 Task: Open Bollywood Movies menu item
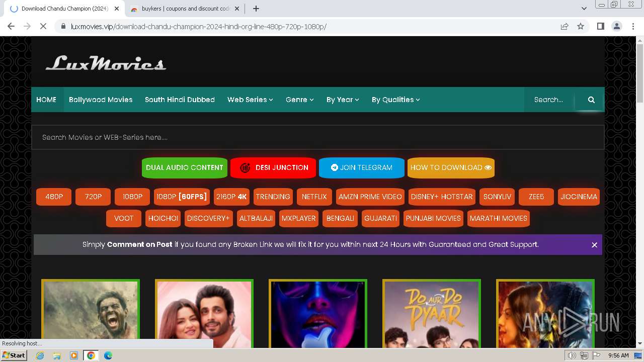(101, 100)
